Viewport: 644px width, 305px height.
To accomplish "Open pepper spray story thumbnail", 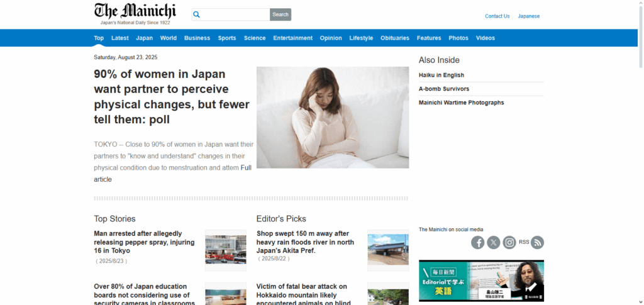I will coord(226,250).
